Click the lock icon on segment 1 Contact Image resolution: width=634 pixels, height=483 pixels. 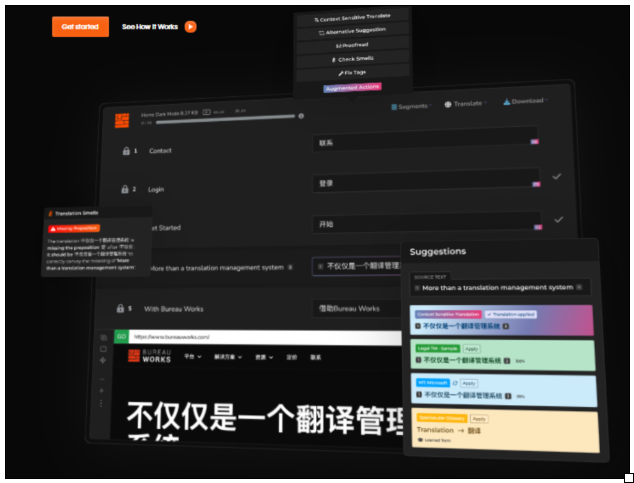coord(126,151)
